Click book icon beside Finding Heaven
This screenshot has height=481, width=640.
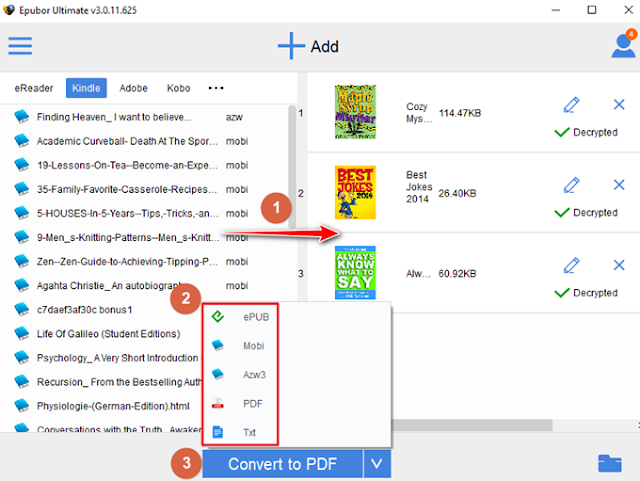(x=22, y=117)
